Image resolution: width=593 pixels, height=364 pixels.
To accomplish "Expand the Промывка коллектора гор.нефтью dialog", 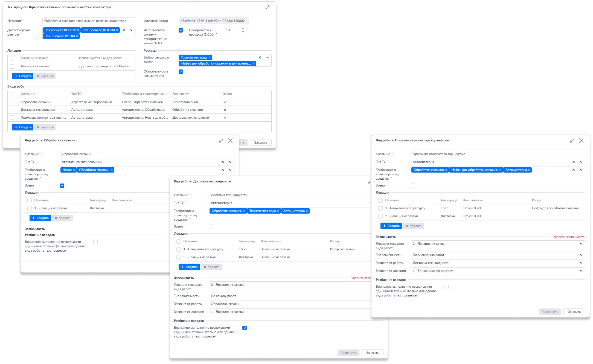I will click(x=572, y=141).
